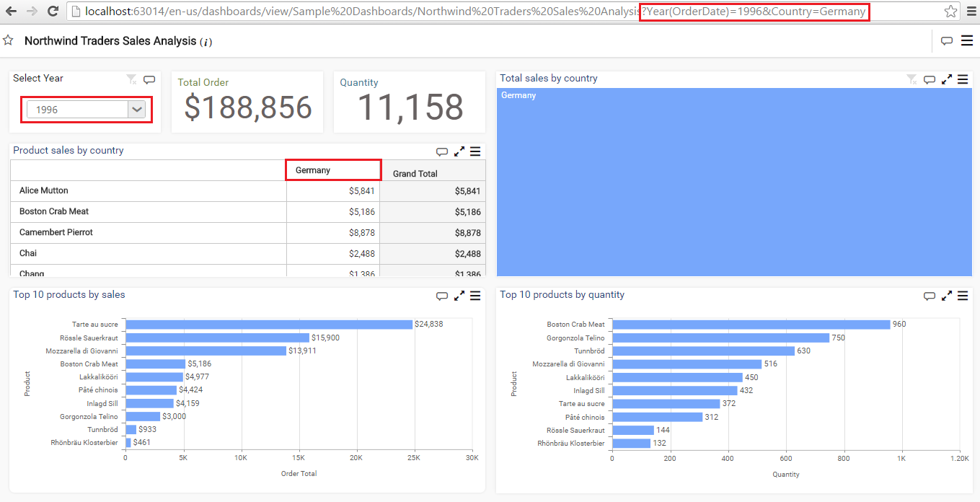This screenshot has height=502, width=980.
Task: Expand the 1996 year dropdown
Action: point(137,110)
